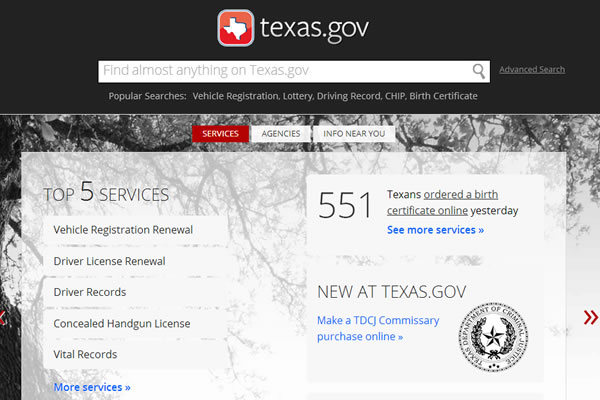Select the Driver Records service
This screenshot has height=400, width=600.
coord(136,292)
